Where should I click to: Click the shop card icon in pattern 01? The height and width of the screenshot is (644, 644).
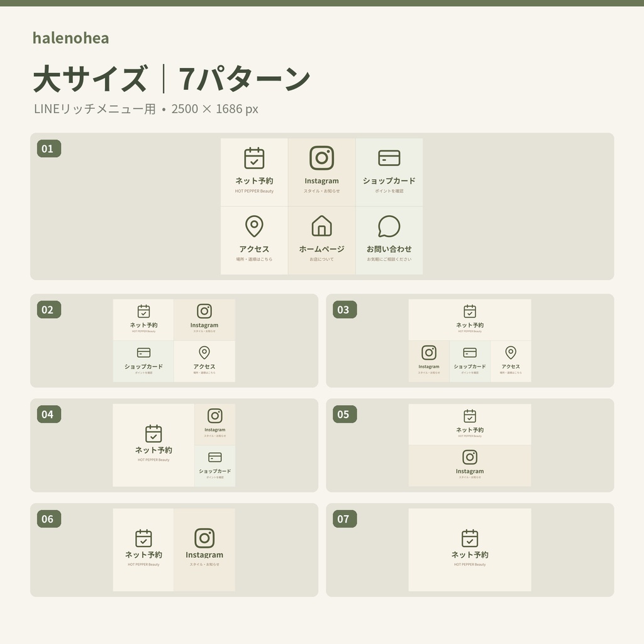[x=389, y=158]
